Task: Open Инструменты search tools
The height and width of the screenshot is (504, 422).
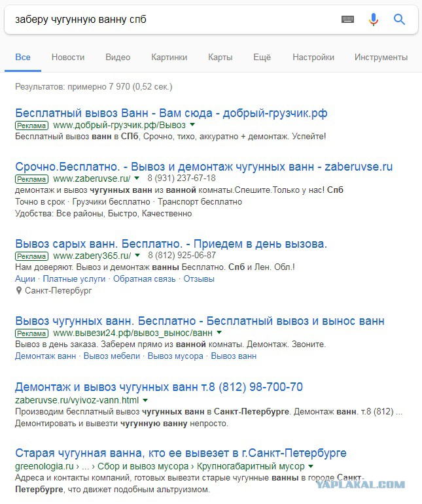Action: 381,58
